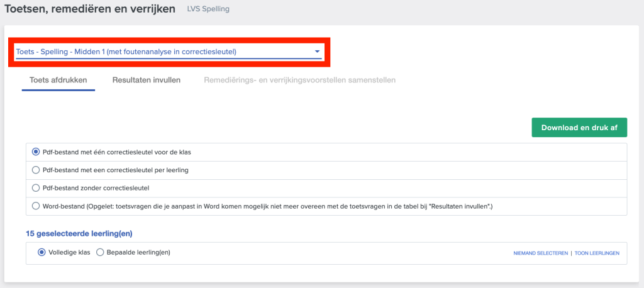Choose the Word-bestand radio option

36,206
